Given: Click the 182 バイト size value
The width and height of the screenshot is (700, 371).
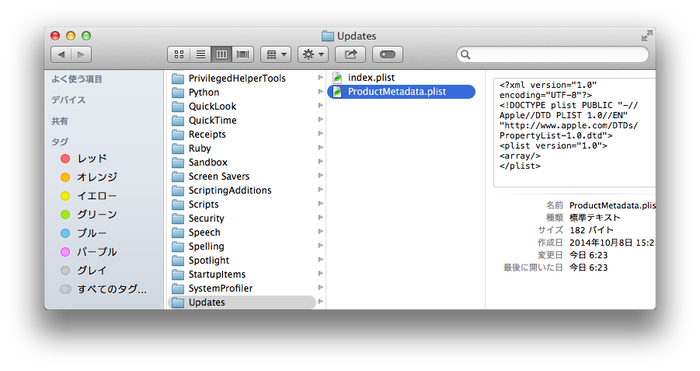Looking at the screenshot, I should pos(592,230).
